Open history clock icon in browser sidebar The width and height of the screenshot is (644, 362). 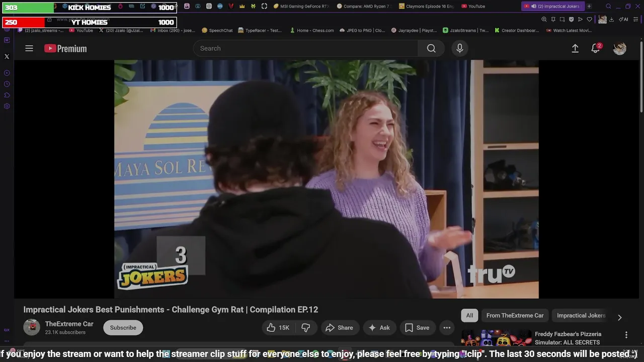(7, 84)
